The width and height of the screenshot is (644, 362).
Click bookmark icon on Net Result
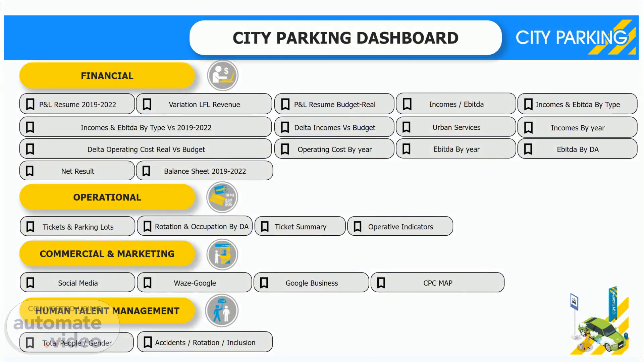(x=30, y=171)
